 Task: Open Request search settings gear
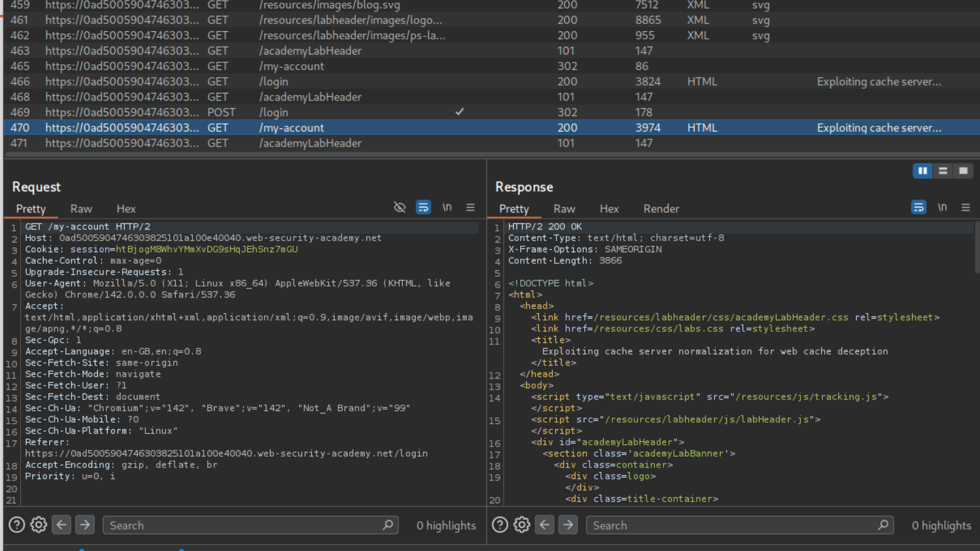pos(39,524)
